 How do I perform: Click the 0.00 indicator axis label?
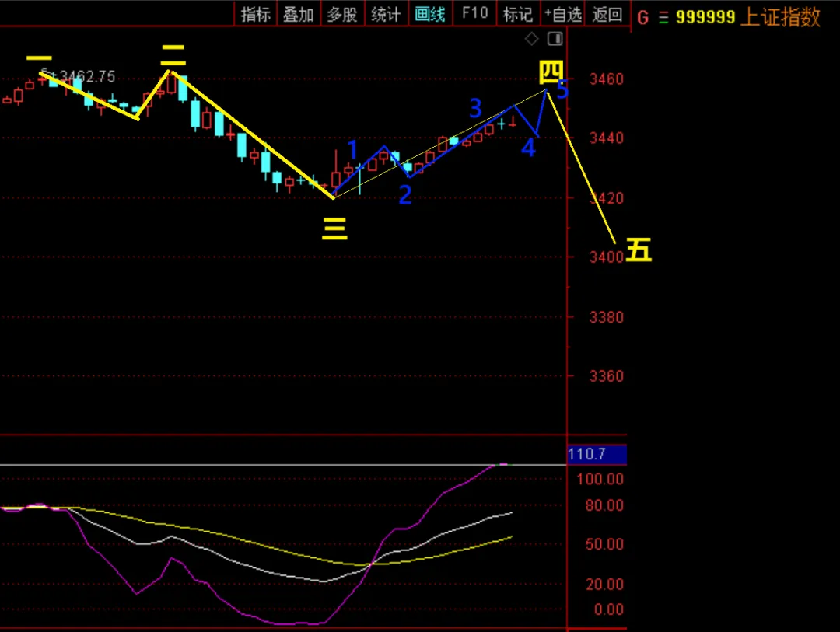pyautogui.click(x=608, y=609)
